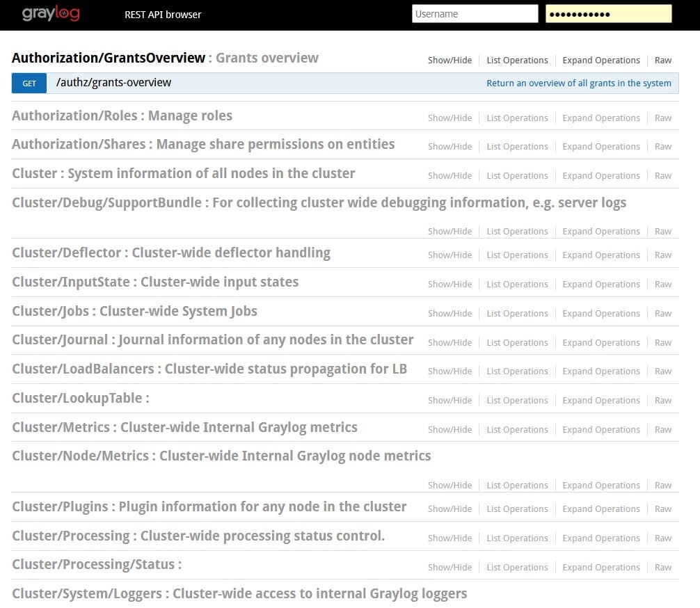
Task: Focus the password input field
Action: [x=608, y=14]
